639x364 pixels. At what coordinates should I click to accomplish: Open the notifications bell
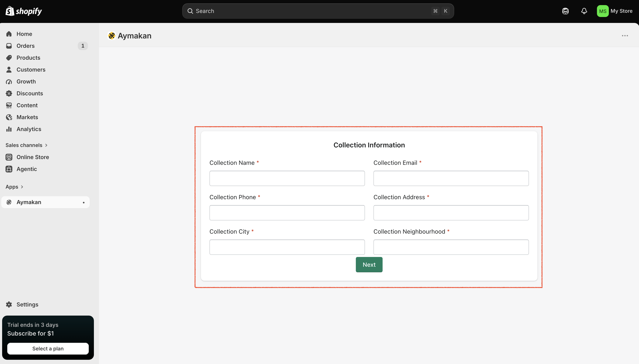point(584,11)
